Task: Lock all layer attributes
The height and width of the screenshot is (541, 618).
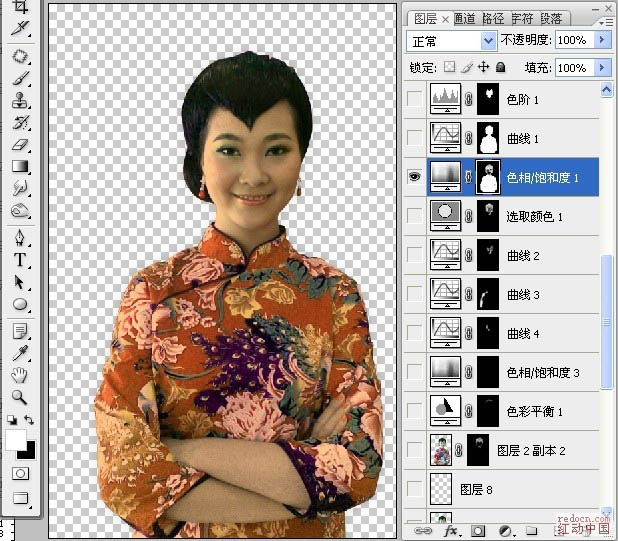Action: [x=501, y=67]
